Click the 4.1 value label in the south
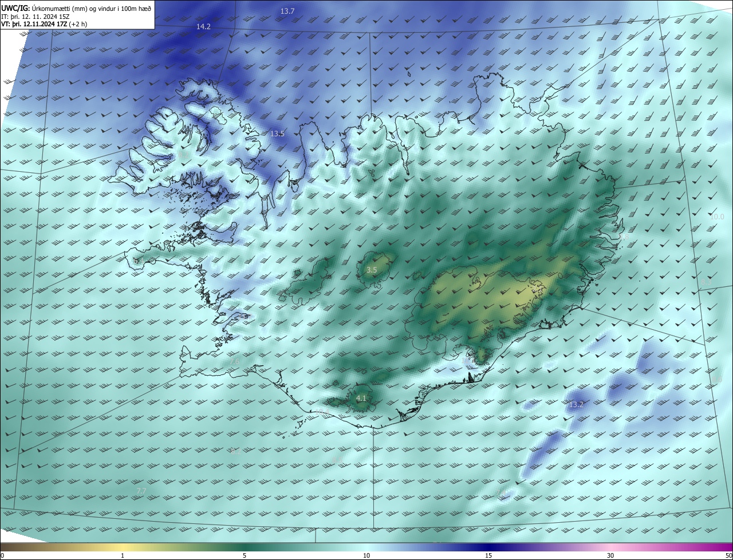This screenshot has height=560, width=733. click(x=361, y=399)
